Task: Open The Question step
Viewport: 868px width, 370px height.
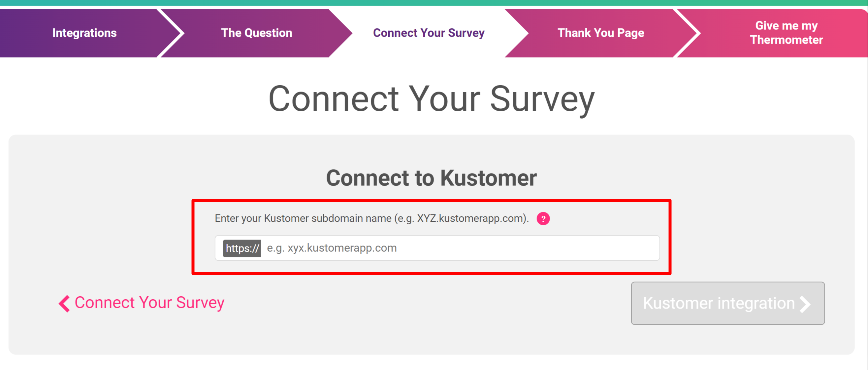Action: click(x=256, y=33)
